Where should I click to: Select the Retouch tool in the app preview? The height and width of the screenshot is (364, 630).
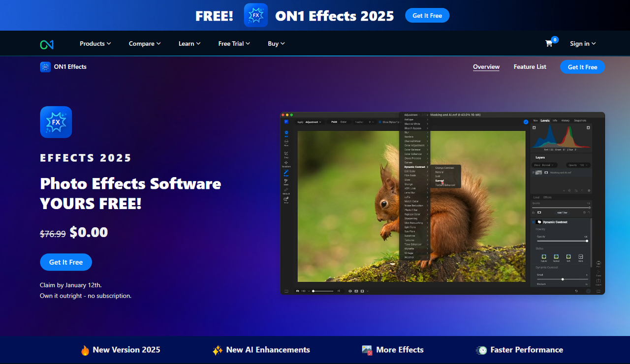pyautogui.click(x=286, y=191)
